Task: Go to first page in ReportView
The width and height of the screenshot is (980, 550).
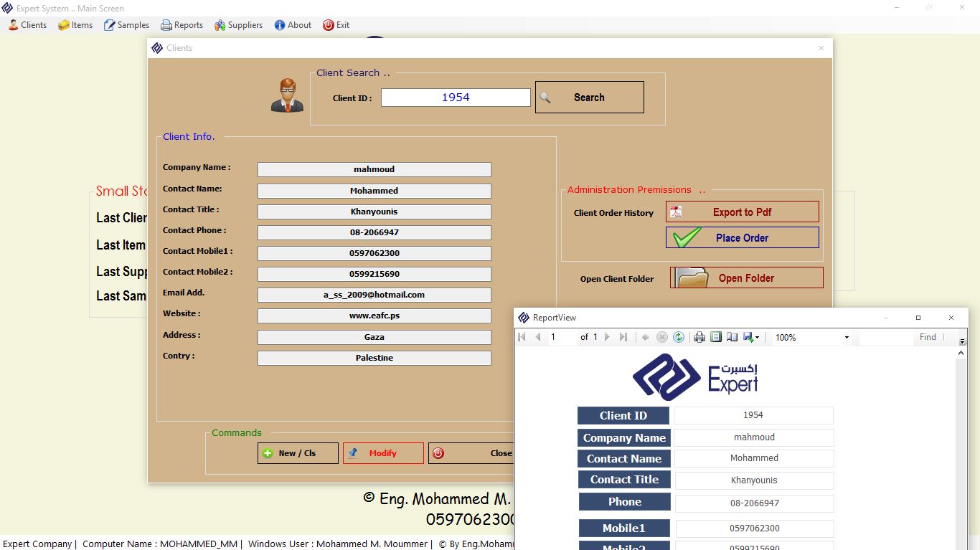Action: tap(522, 337)
